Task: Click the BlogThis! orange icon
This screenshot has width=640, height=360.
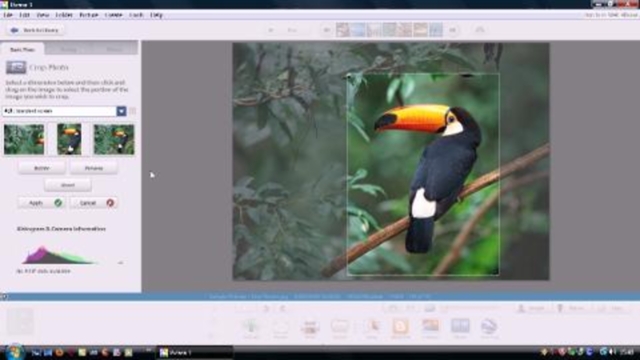Action: (400, 327)
